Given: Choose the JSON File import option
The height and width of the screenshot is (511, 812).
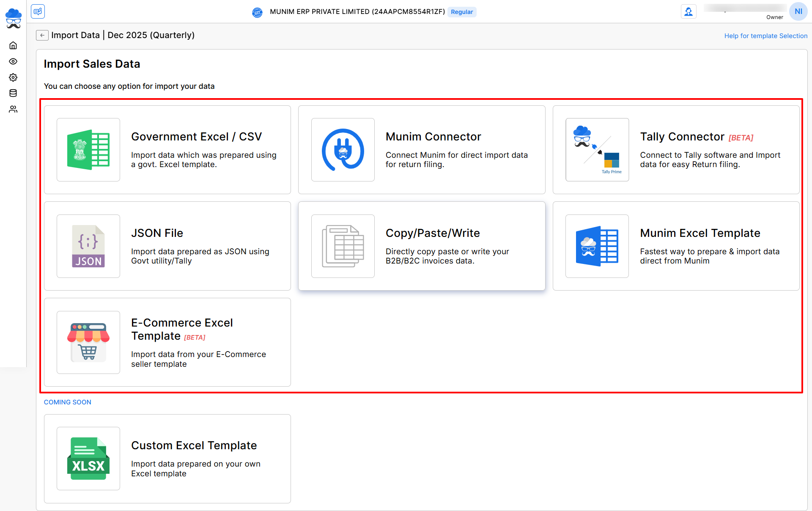Looking at the screenshot, I should pyautogui.click(x=167, y=246).
